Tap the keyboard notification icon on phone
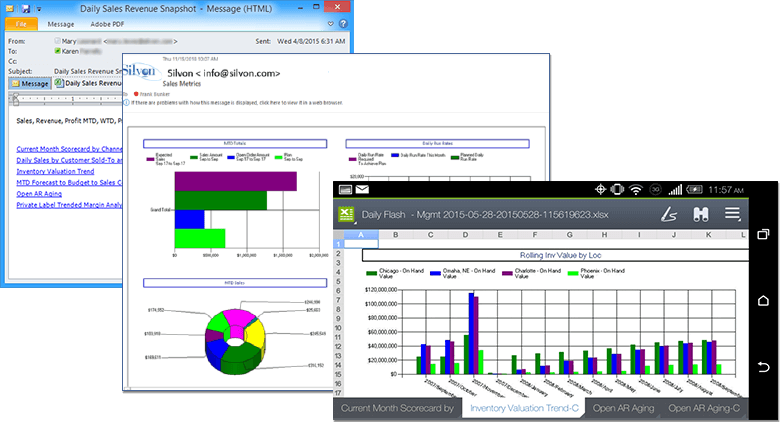The height and width of the screenshot is (422, 780). coord(345,189)
